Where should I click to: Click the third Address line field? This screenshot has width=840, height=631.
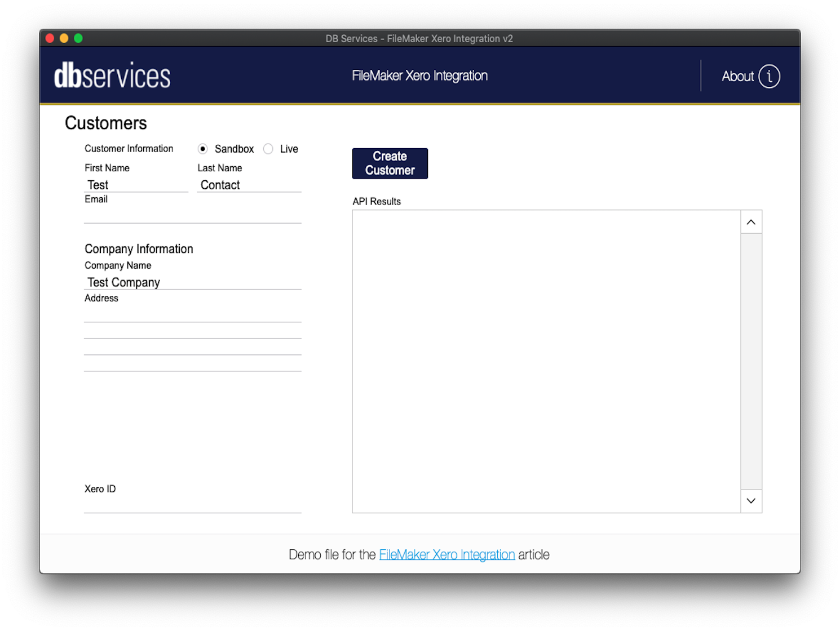coord(193,347)
